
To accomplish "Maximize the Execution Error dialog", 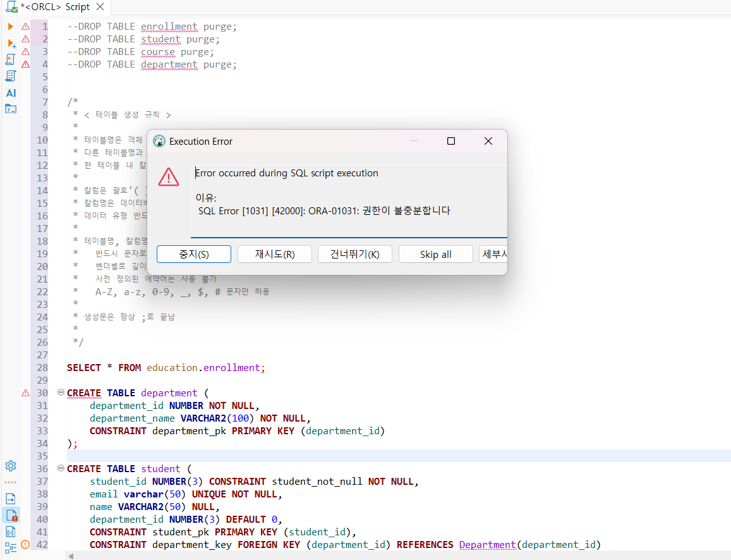I will [451, 141].
